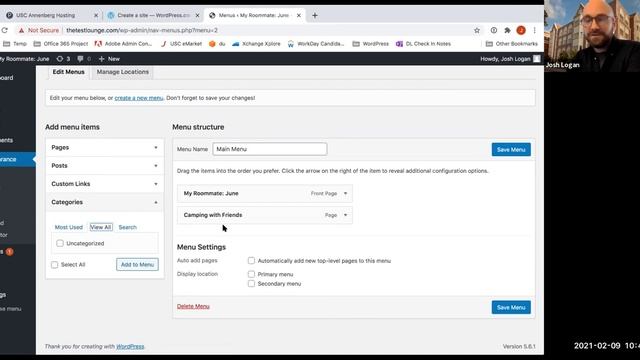640x360 pixels.
Task: Open the Chrome three-dot menu
Action: click(x=534, y=30)
